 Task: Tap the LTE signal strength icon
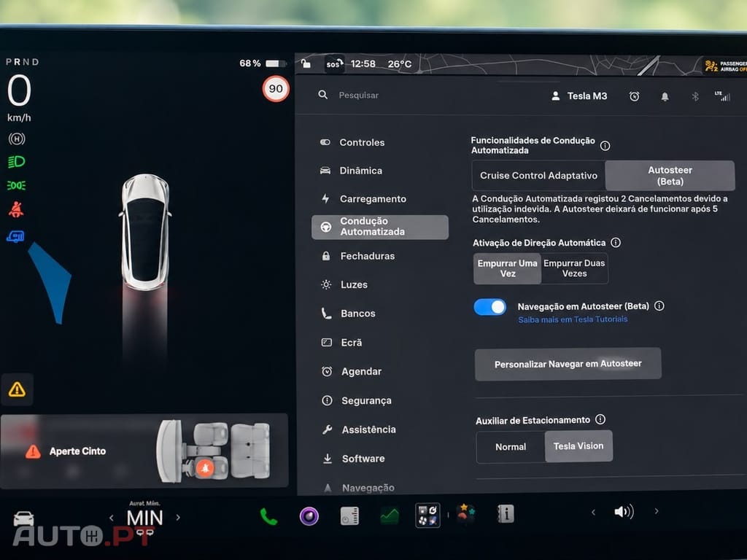point(722,96)
